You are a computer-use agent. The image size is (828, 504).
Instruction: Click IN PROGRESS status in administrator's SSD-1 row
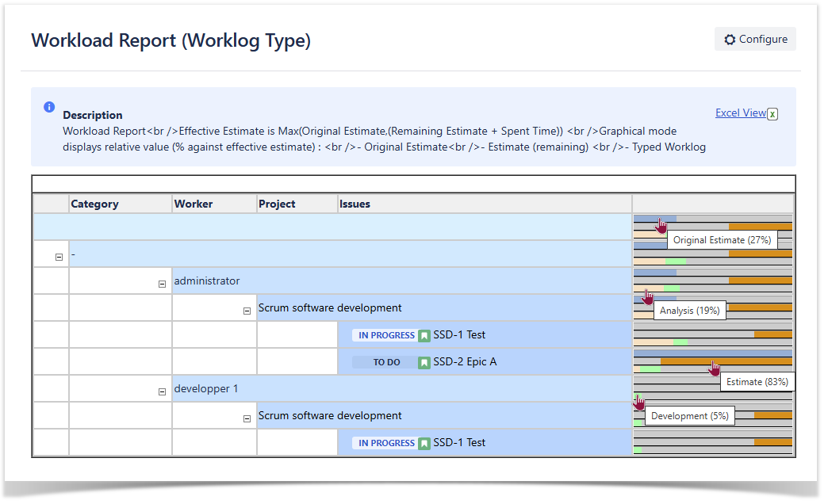click(x=386, y=335)
